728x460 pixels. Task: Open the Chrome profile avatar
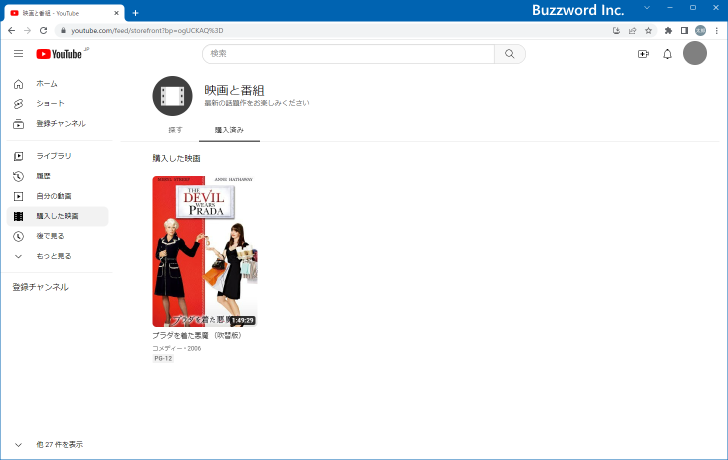tap(700, 31)
